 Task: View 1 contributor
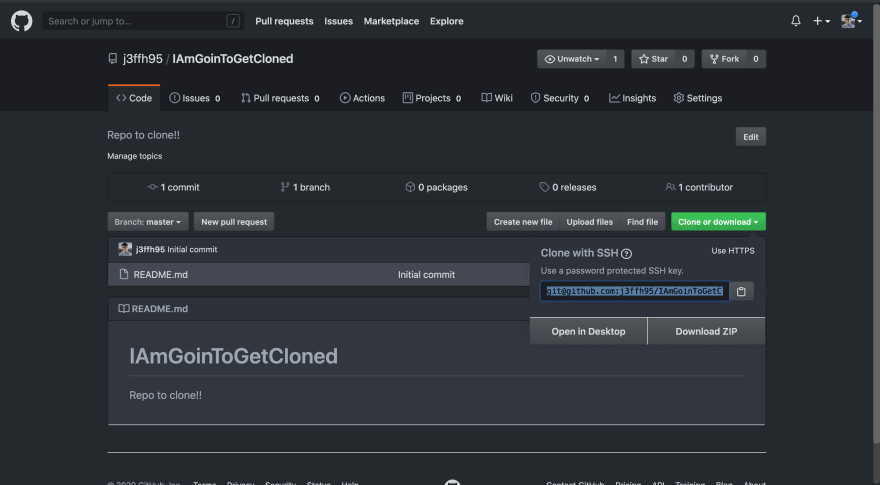point(699,187)
